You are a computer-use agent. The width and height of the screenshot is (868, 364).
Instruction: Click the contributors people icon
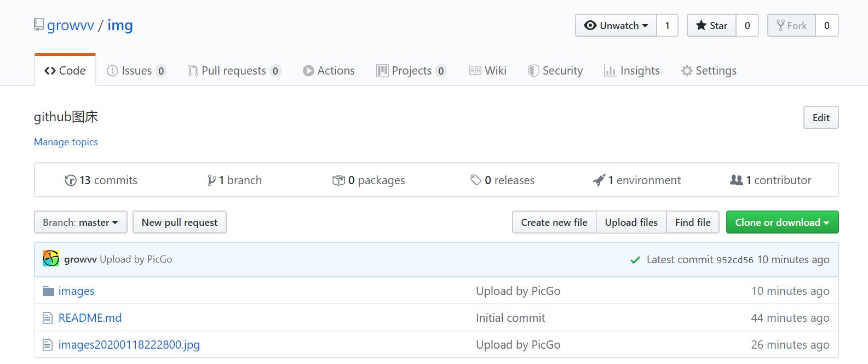[x=737, y=180]
